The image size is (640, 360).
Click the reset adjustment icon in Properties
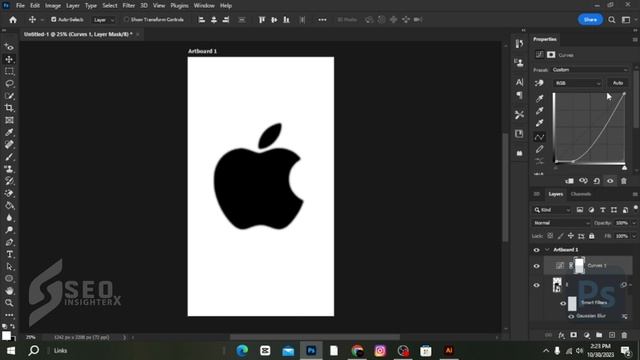pos(596,181)
